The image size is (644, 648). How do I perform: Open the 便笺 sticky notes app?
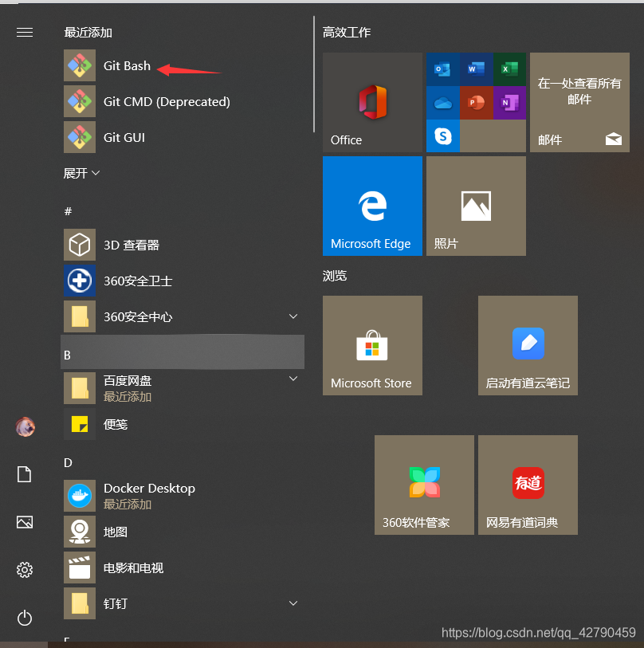184,424
